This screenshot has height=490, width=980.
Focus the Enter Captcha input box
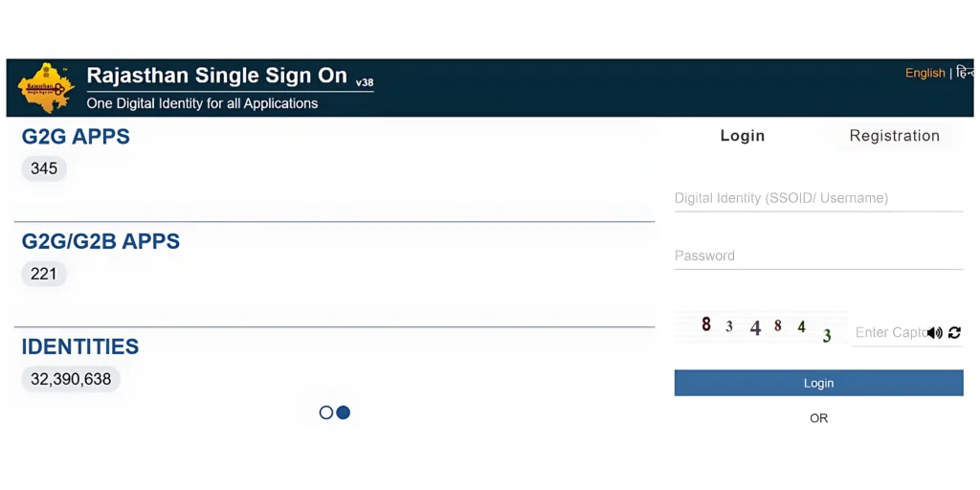[x=888, y=333]
